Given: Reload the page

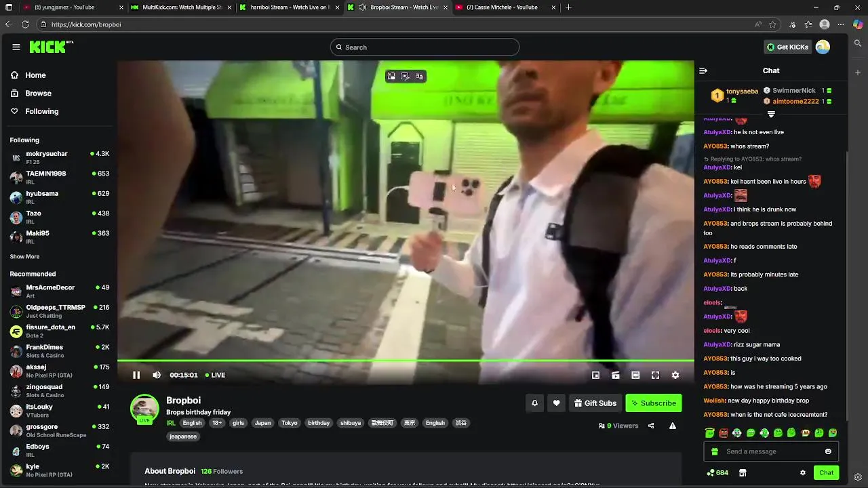Looking at the screenshot, I should [25, 24].
